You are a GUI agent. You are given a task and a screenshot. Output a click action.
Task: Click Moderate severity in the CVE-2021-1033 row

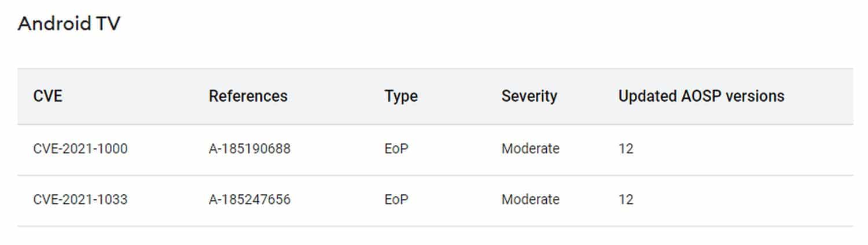[x=530, y=200]
